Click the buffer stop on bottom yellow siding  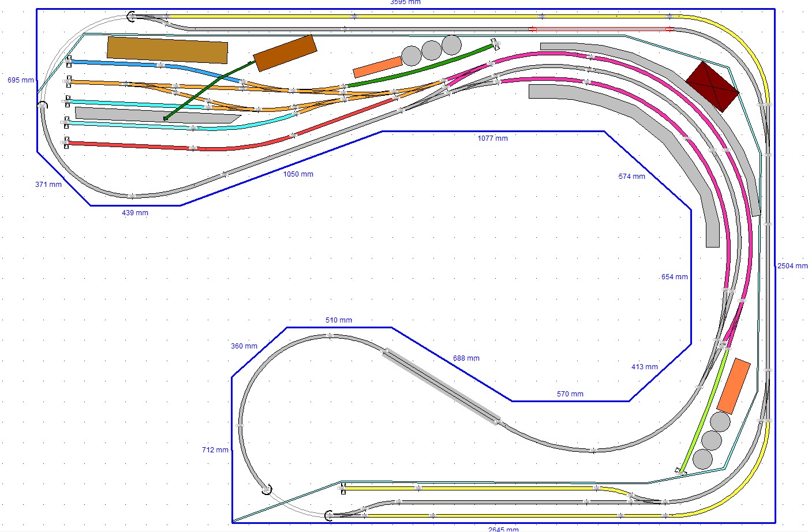pyautogui.click(x=343, y=488)
